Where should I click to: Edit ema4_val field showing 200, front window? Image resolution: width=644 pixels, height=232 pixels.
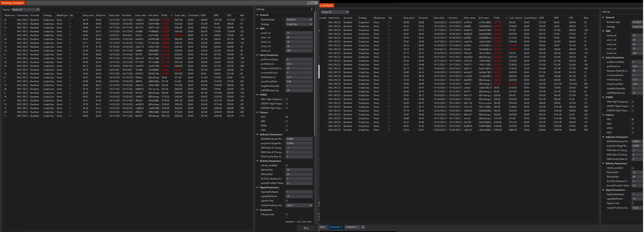pos(299,51)
